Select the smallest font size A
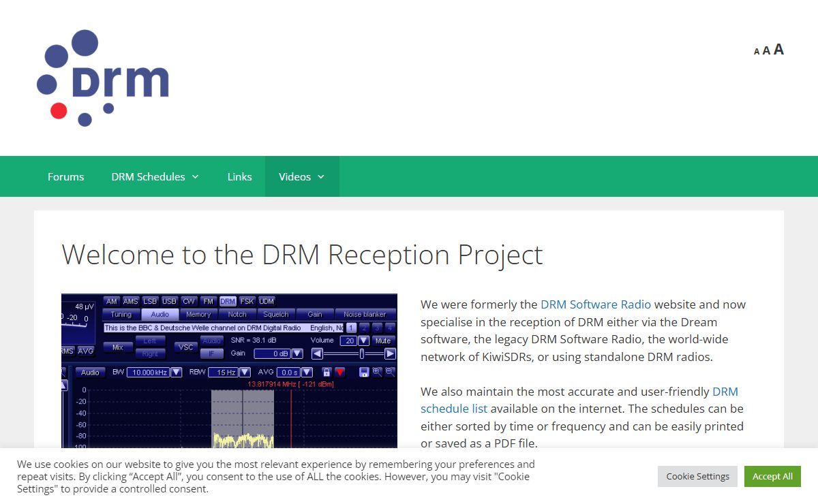This screenshot has width=818, height=504. coord(757,52)
